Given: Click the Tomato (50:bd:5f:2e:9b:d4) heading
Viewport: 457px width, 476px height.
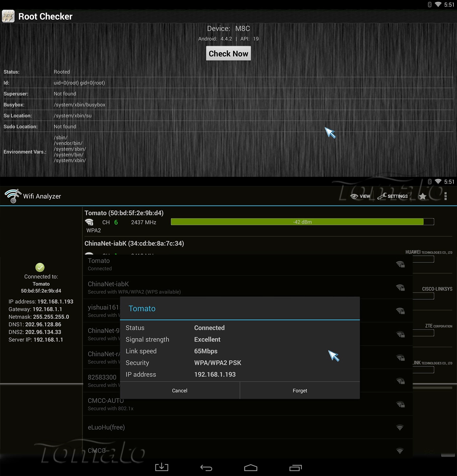Looking at the screenshot, I should pyautogui.click(x=124, y=213).
